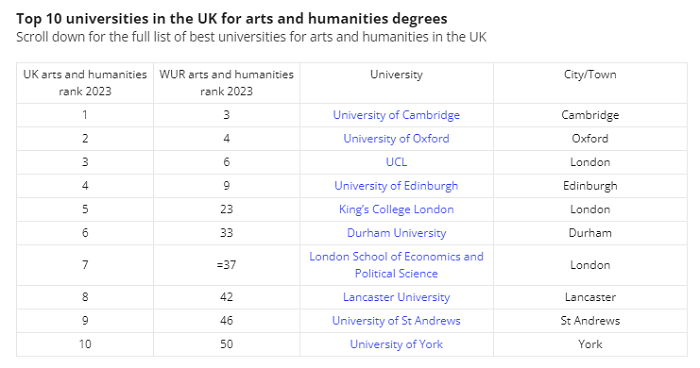The image size is (700, 368).
Task: Click the =37 world rank cell
Action: [226, 265]
